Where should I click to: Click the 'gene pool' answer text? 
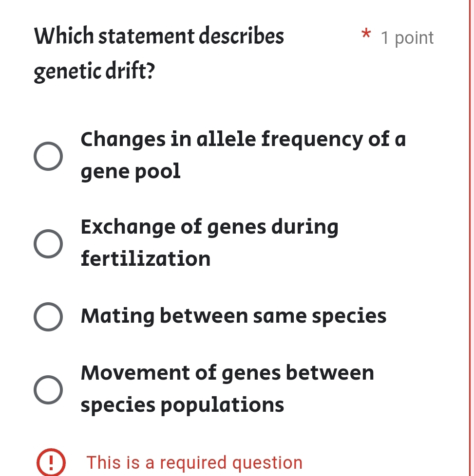click(131, 171)
